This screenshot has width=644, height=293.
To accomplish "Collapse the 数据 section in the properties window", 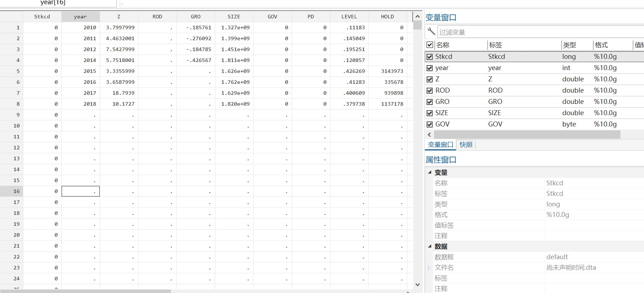I will [x=430, y=246].
